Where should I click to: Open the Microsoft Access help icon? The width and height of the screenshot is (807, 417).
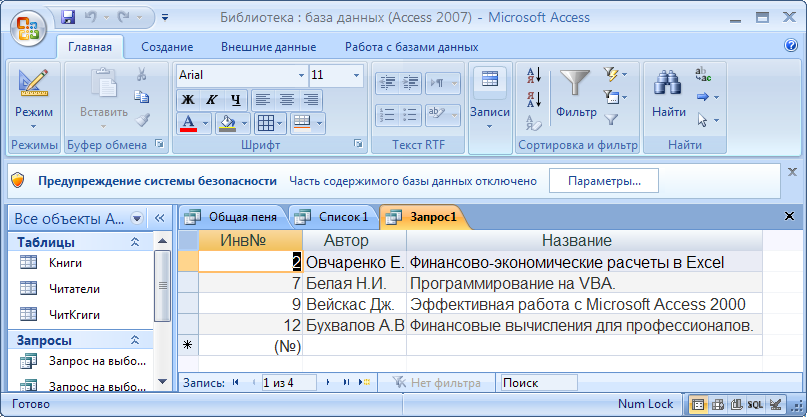(x=791, y=46)
